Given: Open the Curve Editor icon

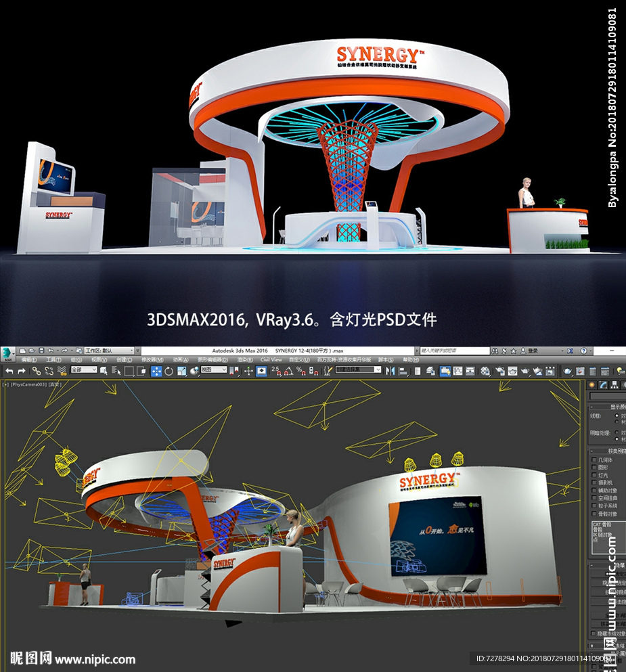Looking at the screenshot, I should click(457, 371).
